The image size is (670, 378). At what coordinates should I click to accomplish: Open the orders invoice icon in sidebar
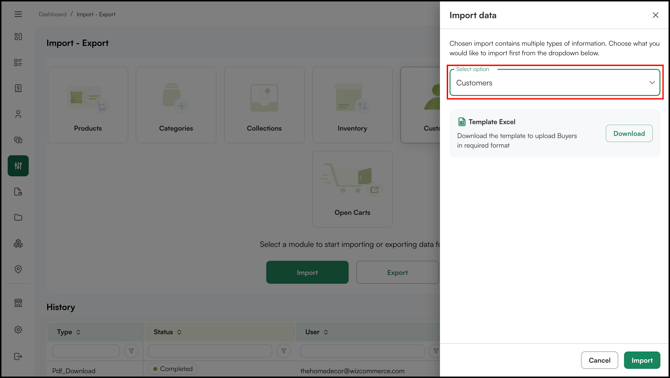pyautogui.click(x=18, y=88)
